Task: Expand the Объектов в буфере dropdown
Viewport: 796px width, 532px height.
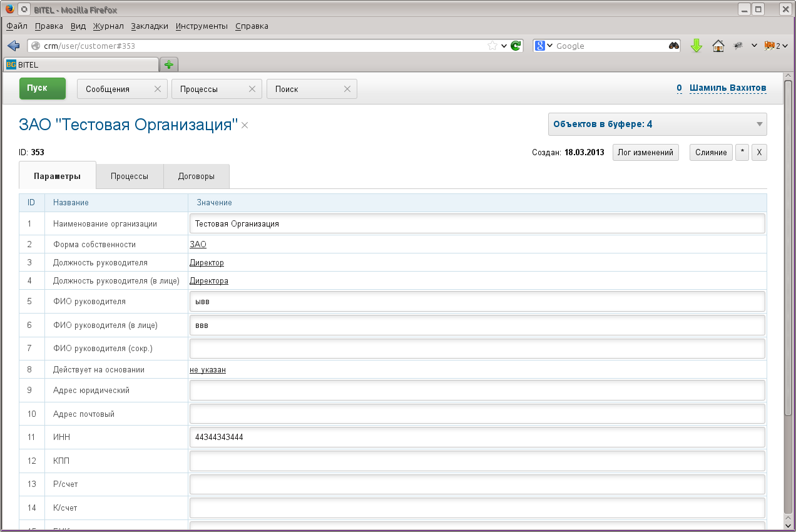Action: (759, 124)
